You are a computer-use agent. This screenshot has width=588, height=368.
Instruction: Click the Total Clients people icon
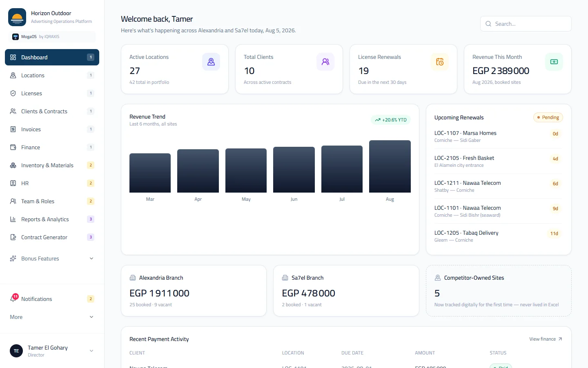point(325,62)
